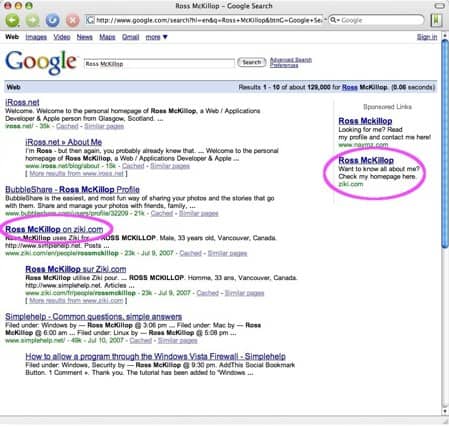Open Ross McKillop sur Ziki.com result
The image size is (449, 427).
pos(76,269)
